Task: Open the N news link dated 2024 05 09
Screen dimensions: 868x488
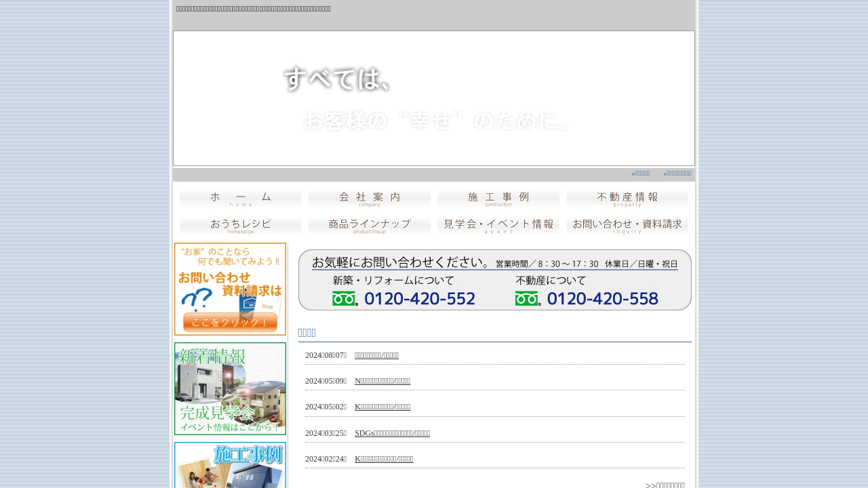Action: [x=382, y=381]
